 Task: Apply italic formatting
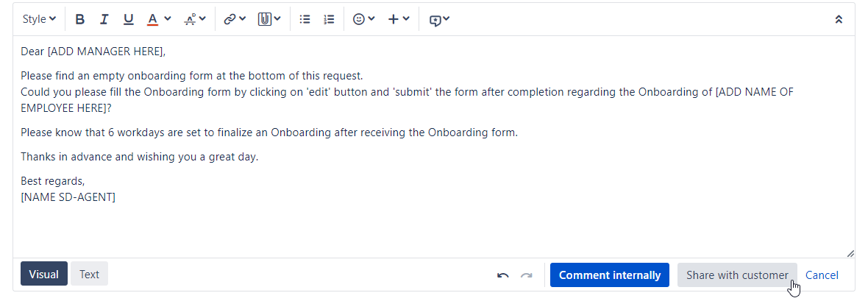click(x=104, y=19)
